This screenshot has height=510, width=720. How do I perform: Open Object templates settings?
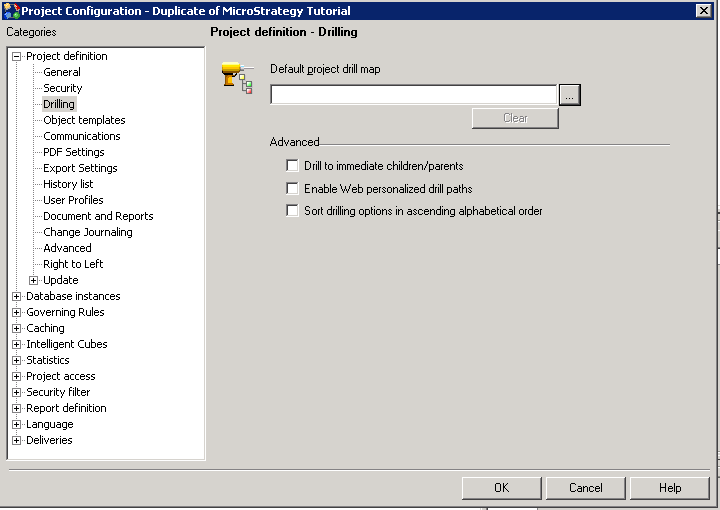pos(84,120)
